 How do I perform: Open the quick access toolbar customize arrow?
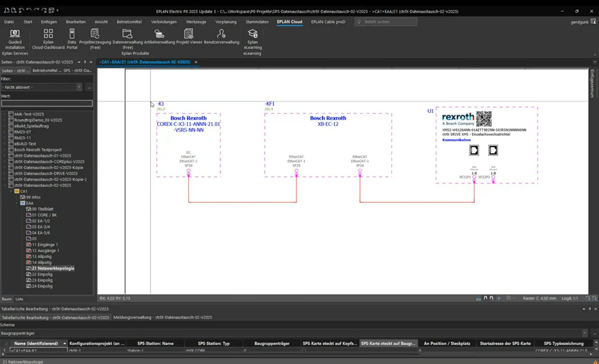[x=58, y=10]
